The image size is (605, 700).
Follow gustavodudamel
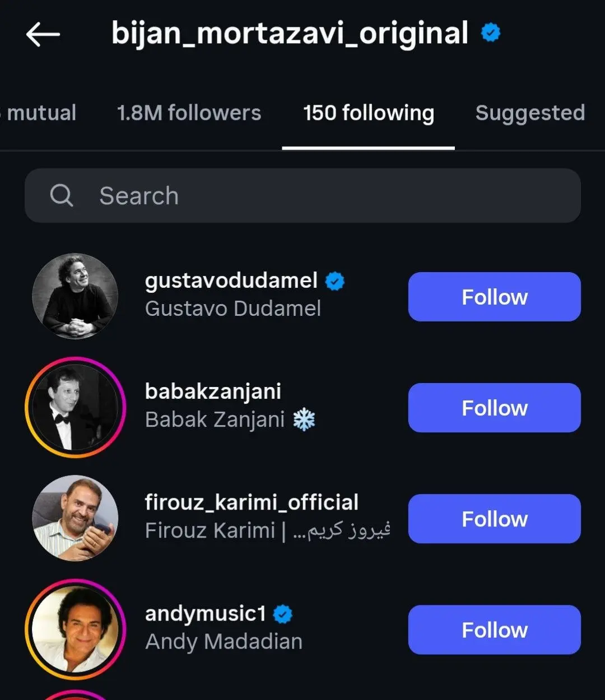click(x=494, y=297)
